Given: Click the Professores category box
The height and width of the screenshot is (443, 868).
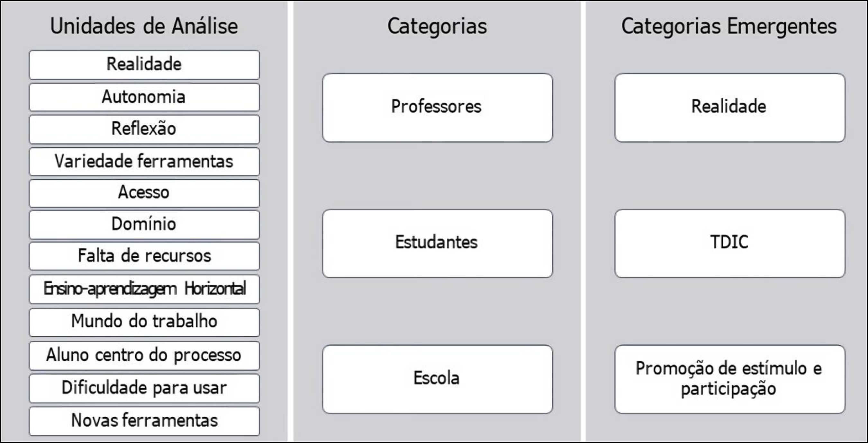Looking at the screenshot, I should pyautogui.click(x=437, y=107).
